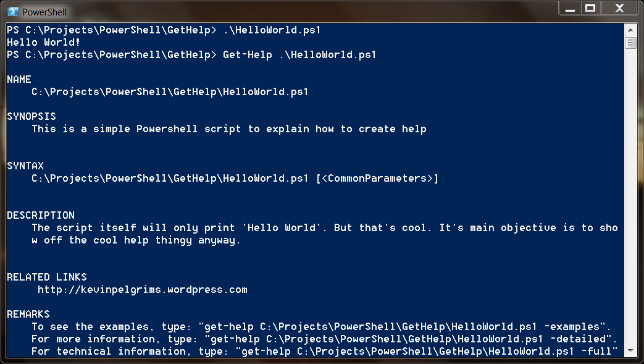This screenshot has height=364, width=644.
Task: Click the vertical scrollbar thumb
Action: click(630, 43)
